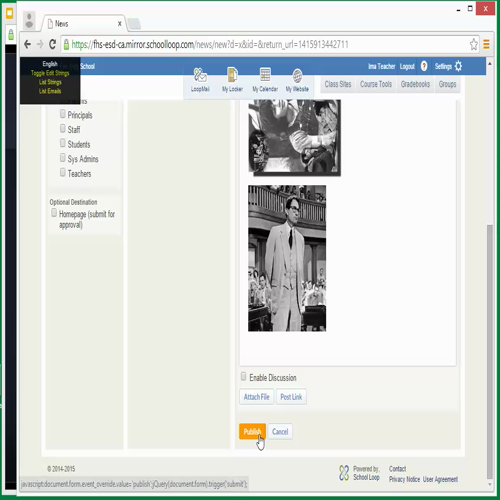
Task: Check the Staff checkbox
Action: point(63,128)
